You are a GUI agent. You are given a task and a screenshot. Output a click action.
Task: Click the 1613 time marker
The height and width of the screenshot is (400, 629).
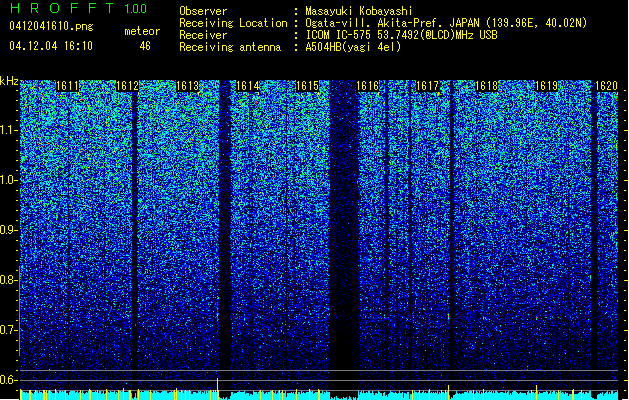[187, 86]
